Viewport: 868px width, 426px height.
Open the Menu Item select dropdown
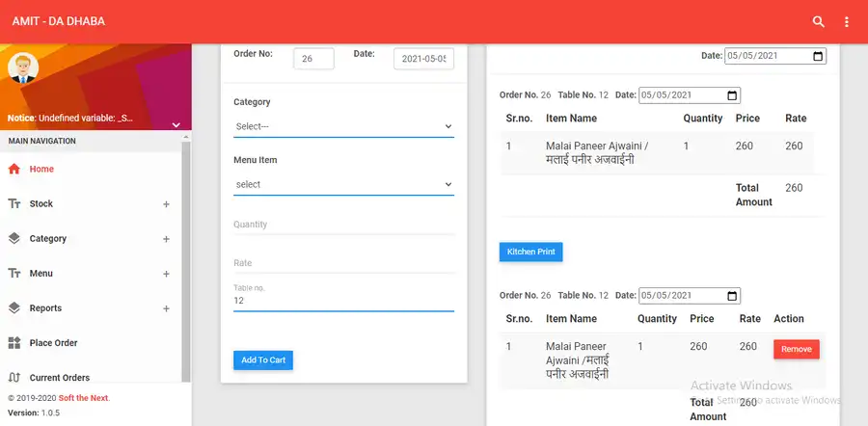(x=343, y=184)
